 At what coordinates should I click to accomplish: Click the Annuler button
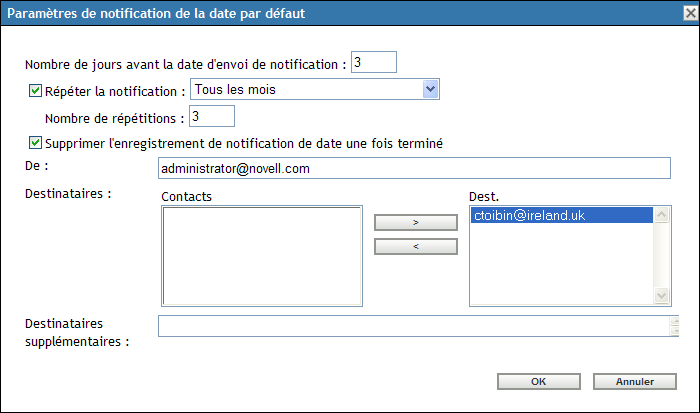pos(635,381)
